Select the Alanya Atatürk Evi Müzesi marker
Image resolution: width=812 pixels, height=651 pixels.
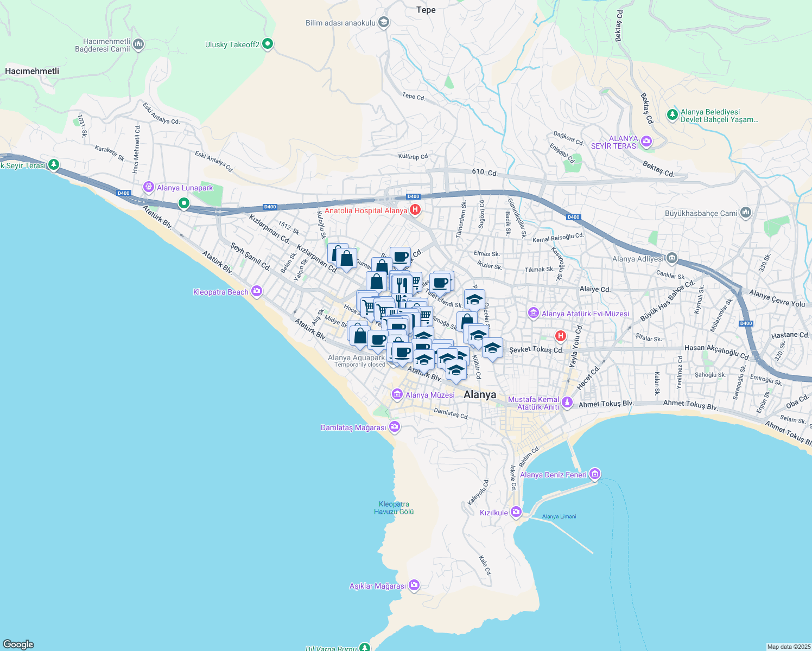point(532,314)
